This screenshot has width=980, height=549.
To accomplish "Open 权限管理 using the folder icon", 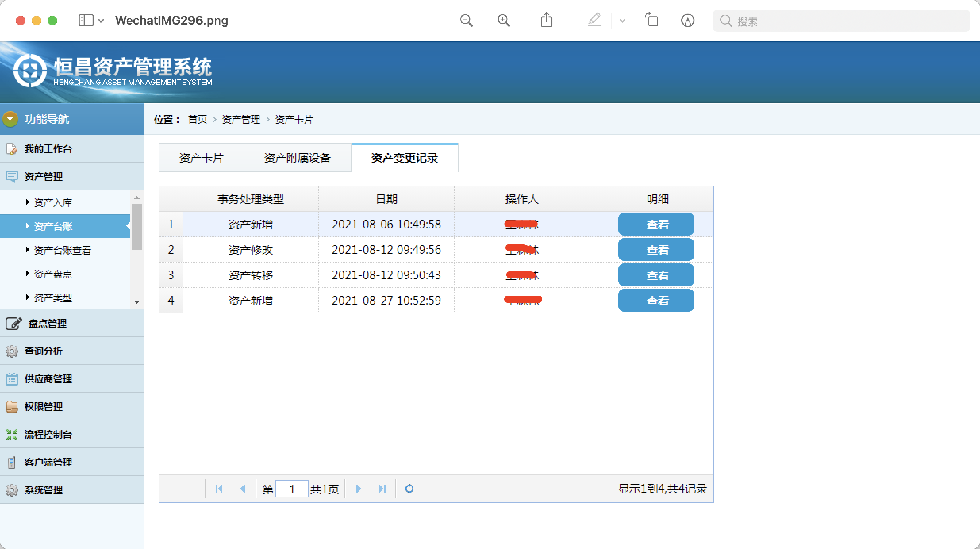I will point(12,406).
